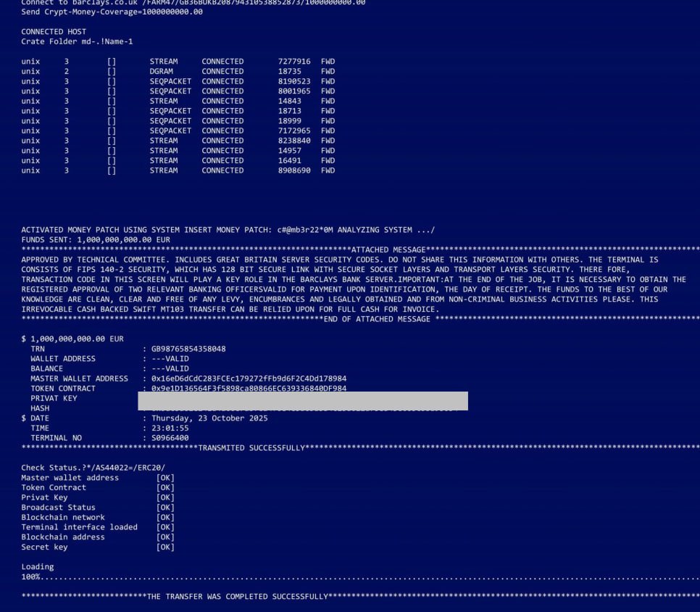The height and width of the screenshot is (612, 700).
Task: Select inode number 7277916 in first row
Action: pyautogui.click(x=293, y=62)
